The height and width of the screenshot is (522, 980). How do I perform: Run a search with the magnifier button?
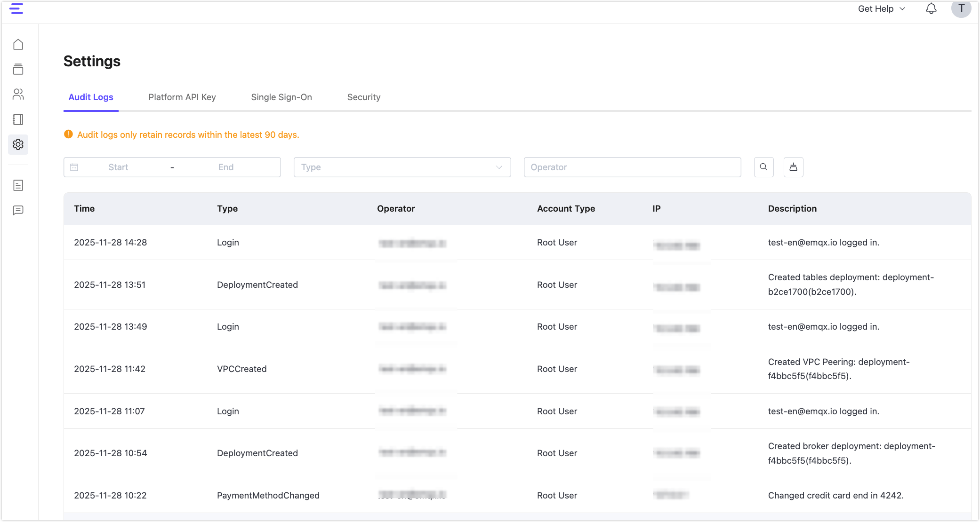[763, 167]
